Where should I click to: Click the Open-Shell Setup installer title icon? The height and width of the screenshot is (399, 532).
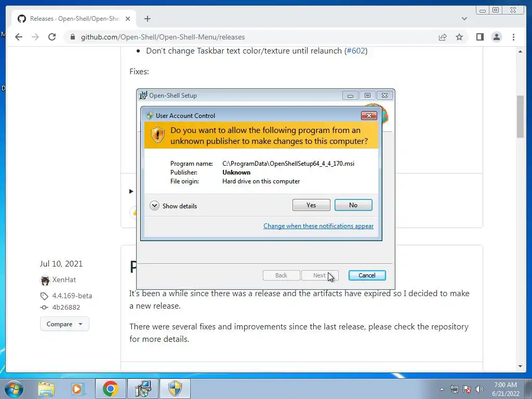(143, 96)
